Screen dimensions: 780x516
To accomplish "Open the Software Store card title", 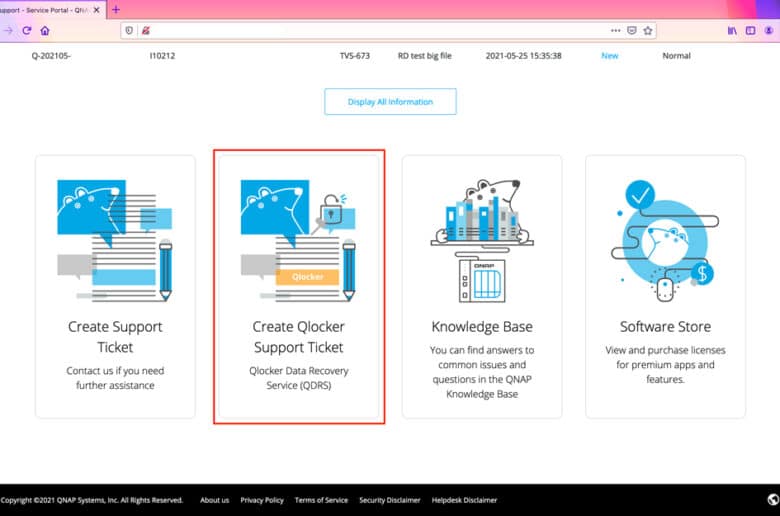I will (x=665, y=326).
